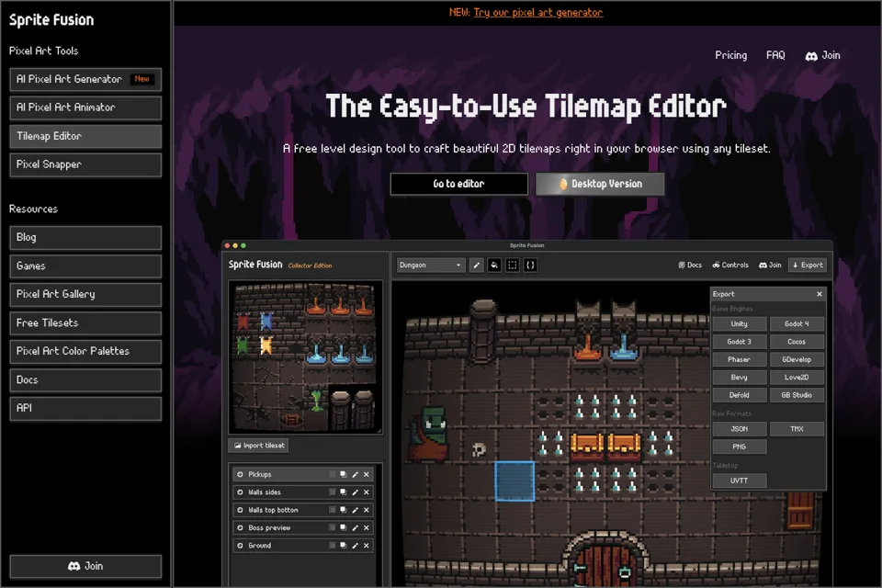Select the rectangle selection tool
Screen dimensions: 882x588
[x=513, y=265]
